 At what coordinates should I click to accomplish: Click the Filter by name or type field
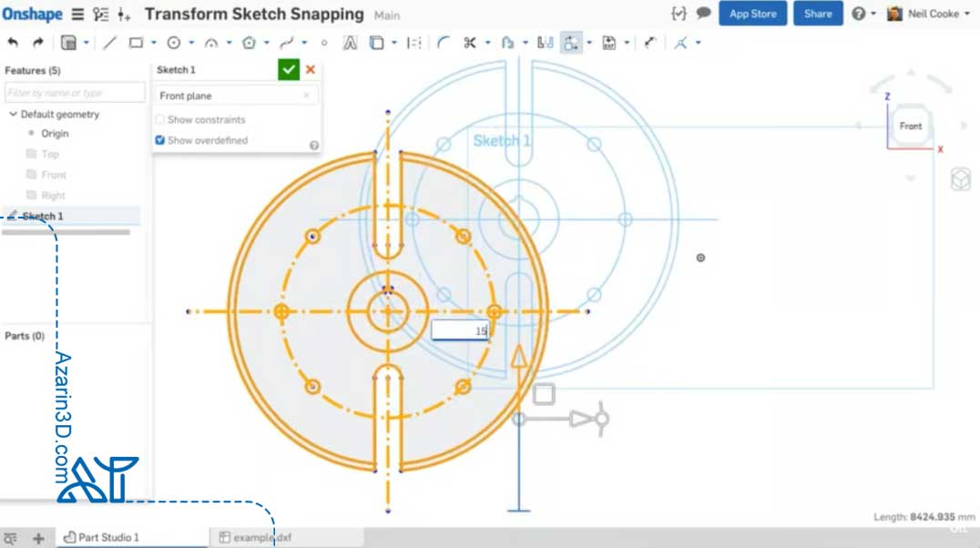pos(75,93)
